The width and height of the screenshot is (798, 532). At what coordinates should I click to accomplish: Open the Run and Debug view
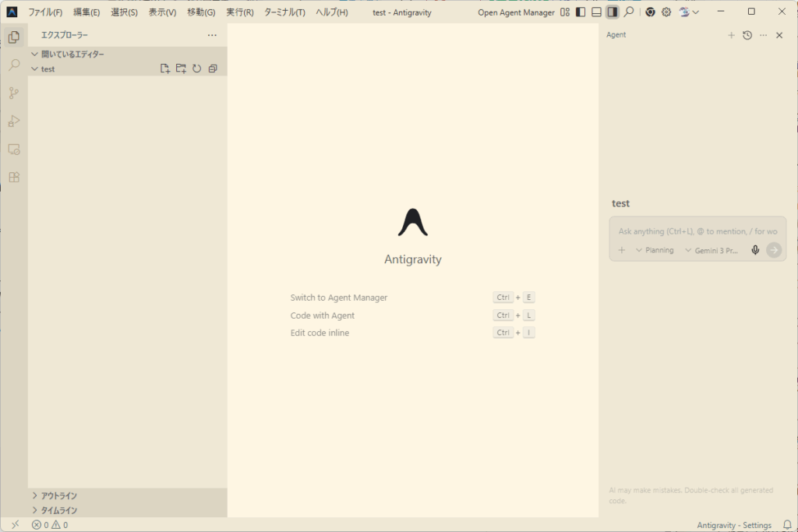pyautogui.click(x=13, y=122)
